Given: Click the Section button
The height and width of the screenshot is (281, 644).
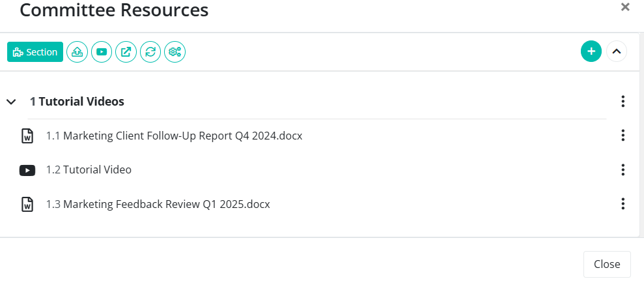Looking at the screenshot, I should 35,52.
